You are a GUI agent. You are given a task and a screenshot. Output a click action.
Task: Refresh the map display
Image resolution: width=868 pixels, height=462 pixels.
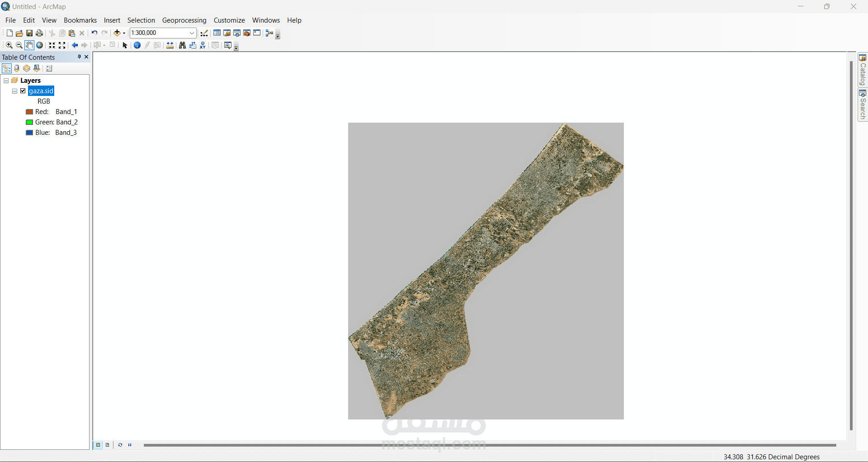pos(120,445)
